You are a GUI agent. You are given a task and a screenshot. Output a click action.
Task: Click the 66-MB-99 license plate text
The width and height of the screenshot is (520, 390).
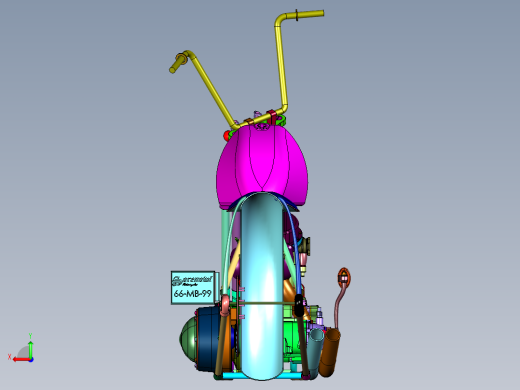click(x=193, y=293)
